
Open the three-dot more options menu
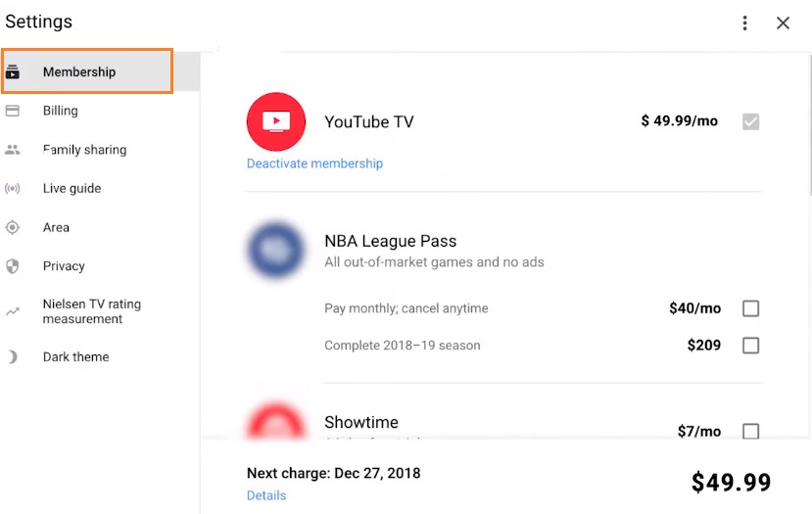tap(744, 23)
